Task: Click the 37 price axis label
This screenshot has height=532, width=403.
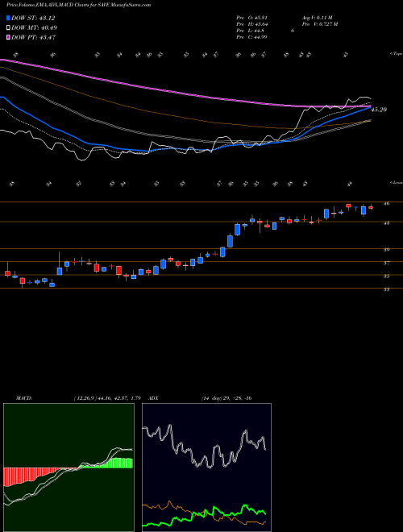Action: 387,263
